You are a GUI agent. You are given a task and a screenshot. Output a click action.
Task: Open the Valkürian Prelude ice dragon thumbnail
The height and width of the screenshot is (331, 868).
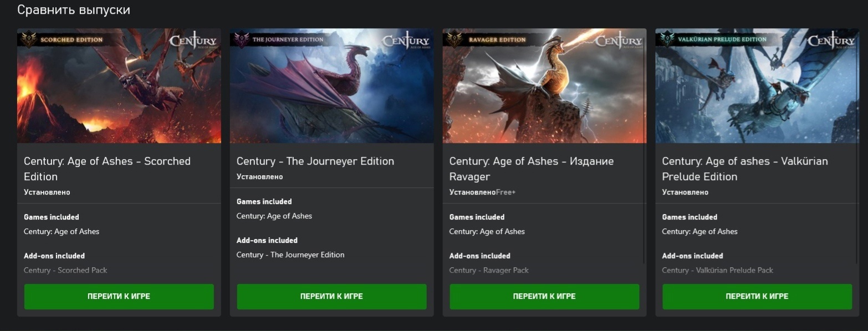(x=758, y=86)
